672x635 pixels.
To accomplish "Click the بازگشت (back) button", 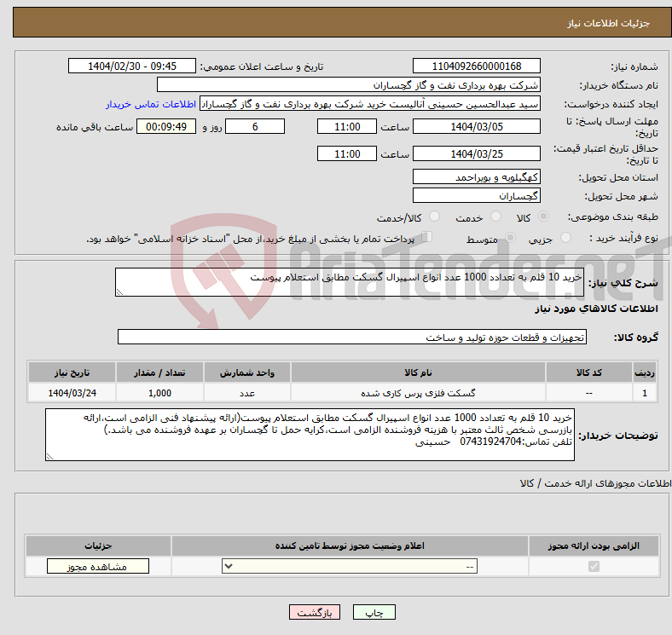I will 315,613.
